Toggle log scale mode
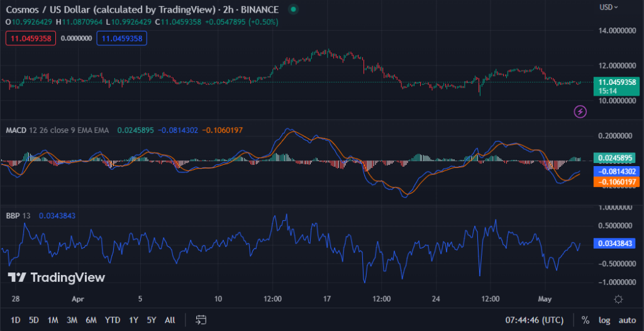 coord(604,320)
